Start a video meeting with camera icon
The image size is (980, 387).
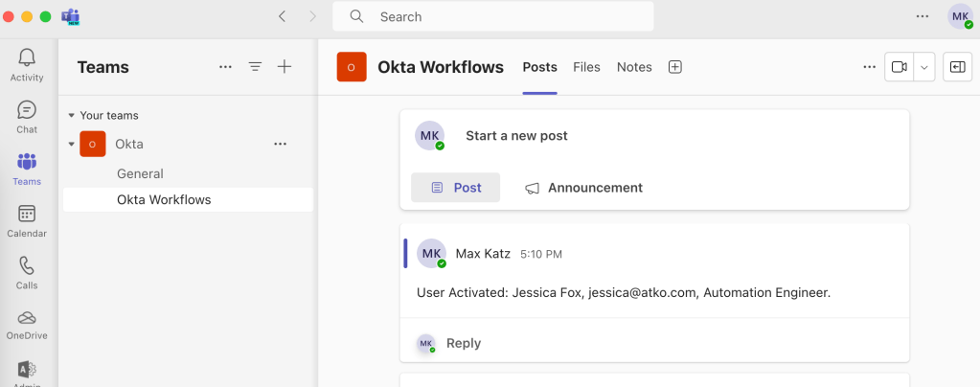899,67
